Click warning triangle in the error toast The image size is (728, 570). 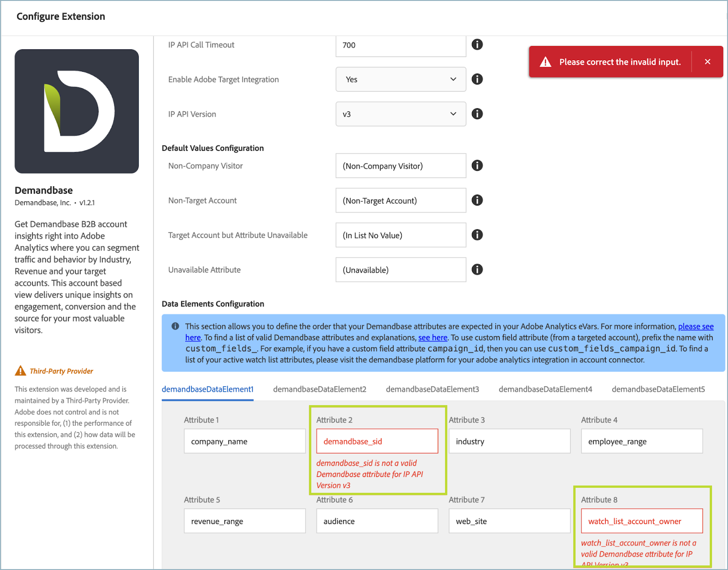545,62
